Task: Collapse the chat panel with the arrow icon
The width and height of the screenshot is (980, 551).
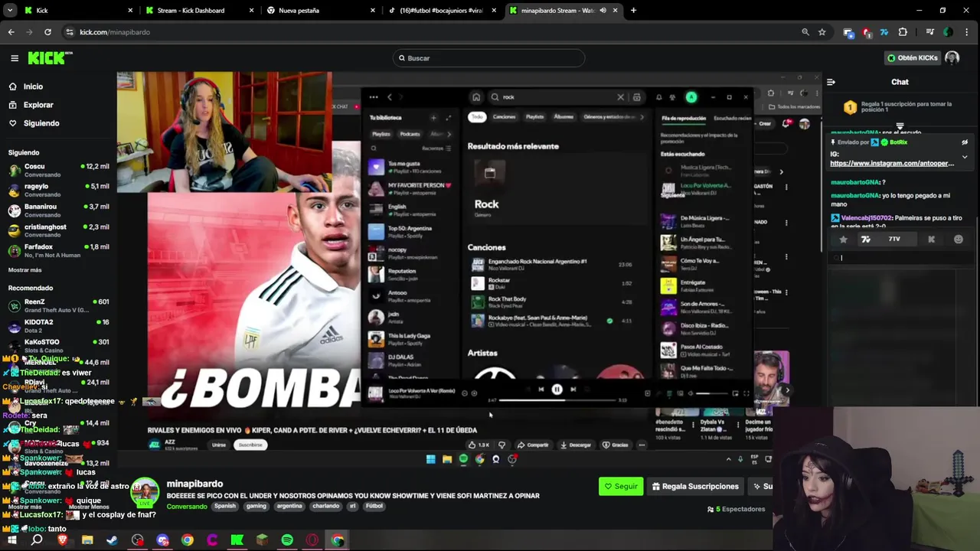Action: coord(831,82)
